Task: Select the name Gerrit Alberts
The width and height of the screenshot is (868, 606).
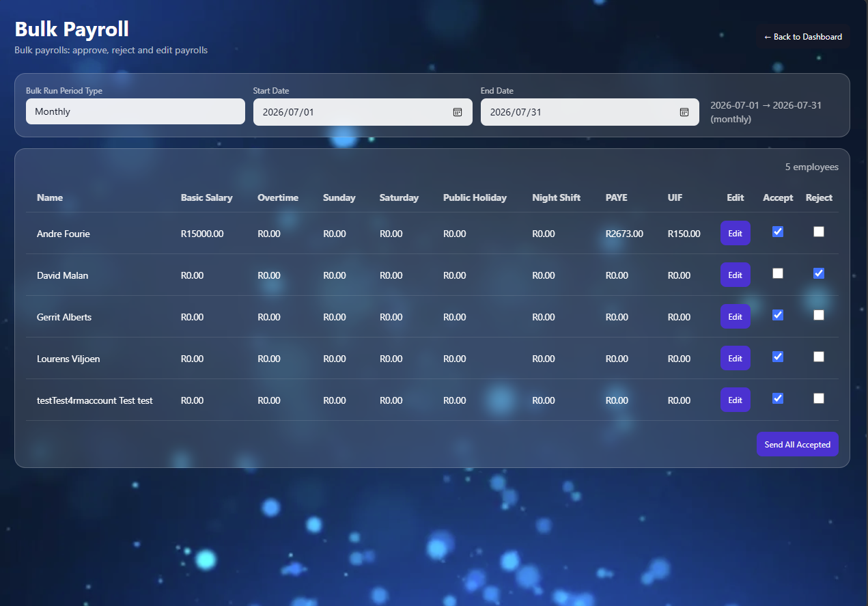Action: 64,317
